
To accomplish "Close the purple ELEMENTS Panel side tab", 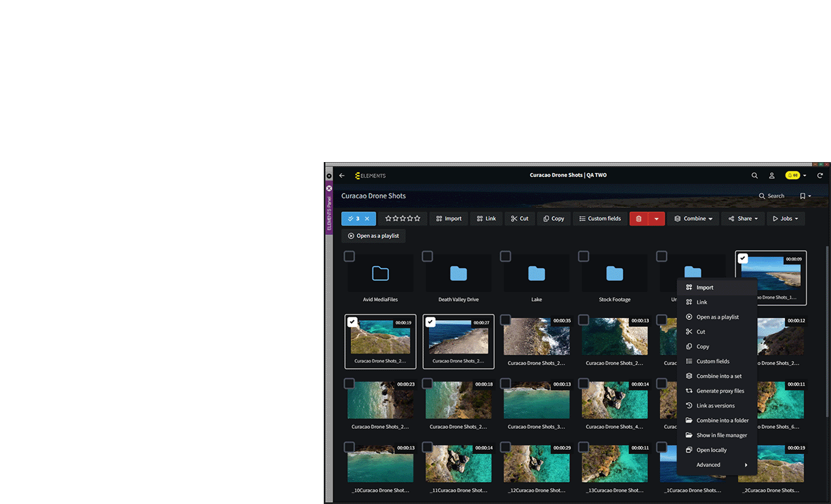I will pyautogui.click(x=329, y=188).
